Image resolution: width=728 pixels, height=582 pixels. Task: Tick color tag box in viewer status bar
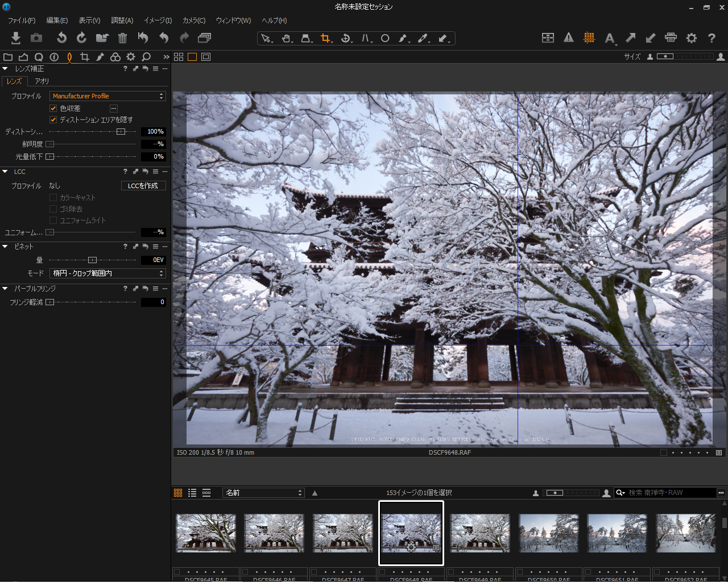point(664,452)
